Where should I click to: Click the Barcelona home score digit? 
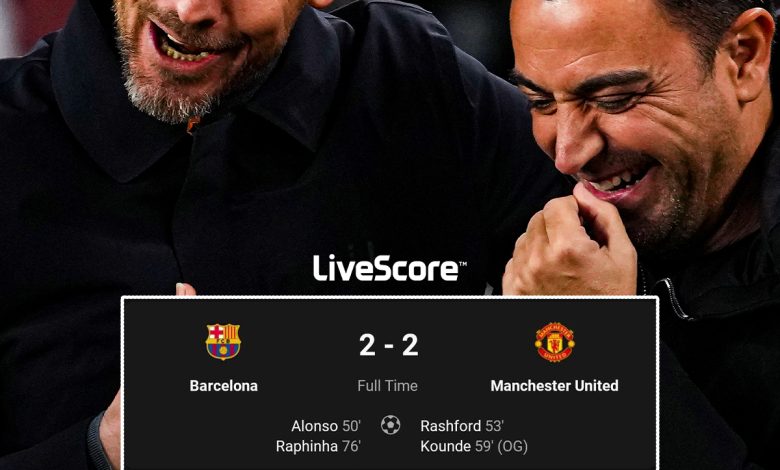click(x=367, y=345)
